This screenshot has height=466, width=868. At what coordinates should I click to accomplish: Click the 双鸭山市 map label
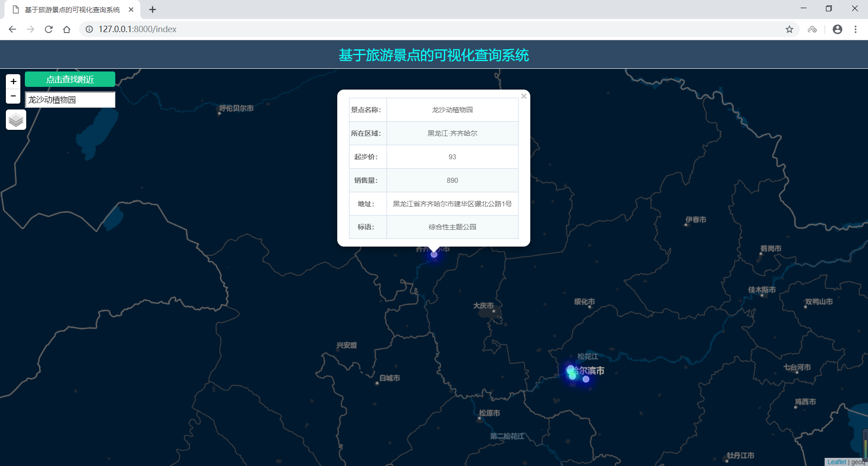pos(819,301)
